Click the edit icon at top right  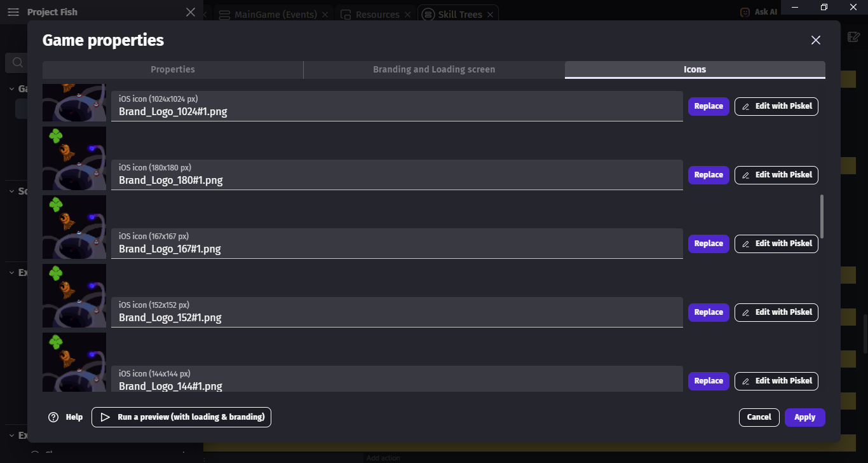click(854, 37)
